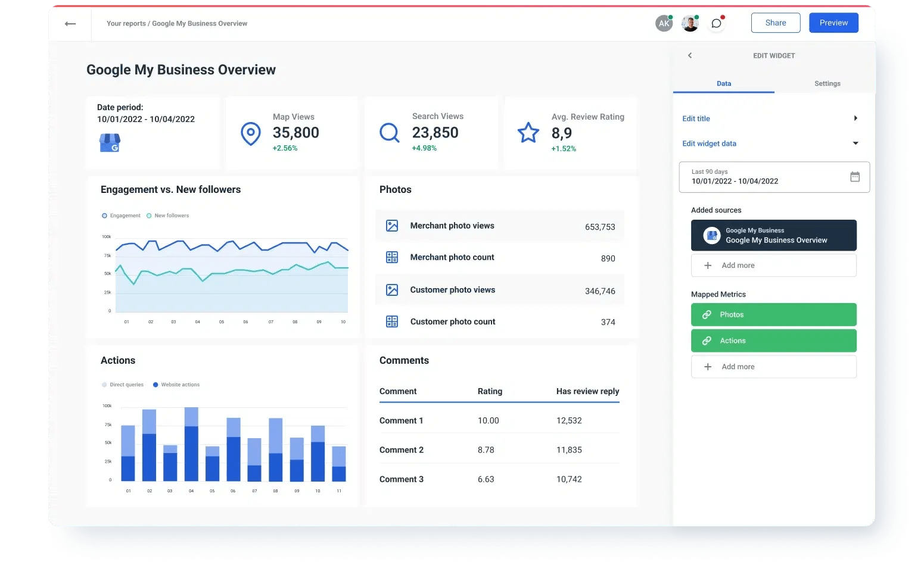Collapse the Edit widget data section
This screenshot has height=562, width=924.
(855, 143)
